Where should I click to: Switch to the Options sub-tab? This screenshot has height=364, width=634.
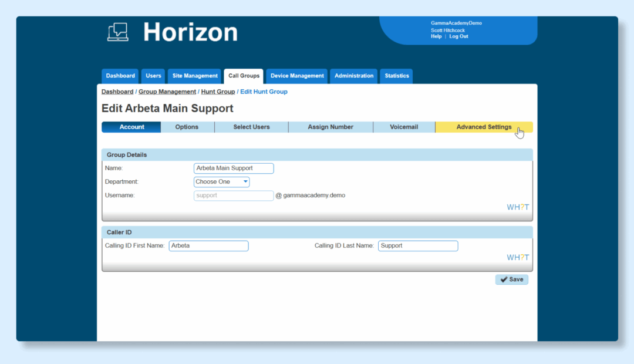pos(187,127)
